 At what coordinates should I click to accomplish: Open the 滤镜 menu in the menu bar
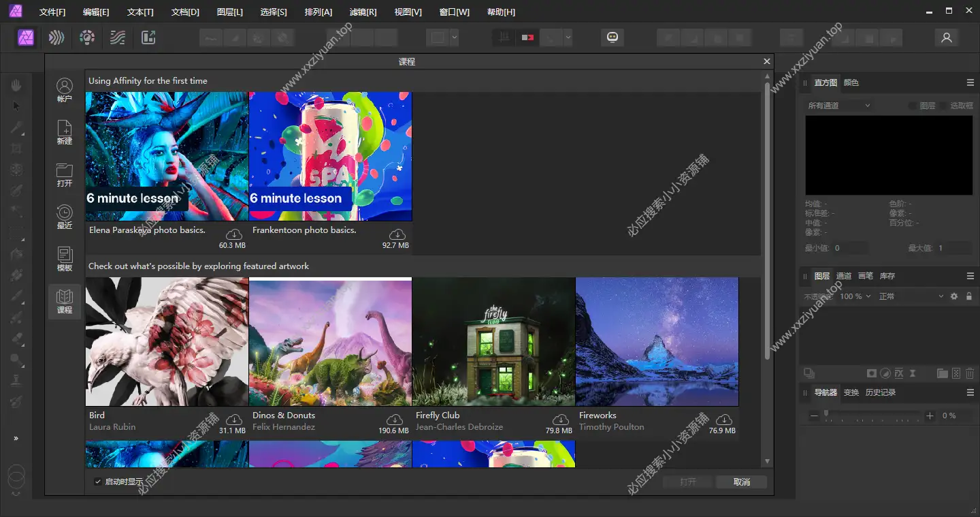pos(363,12)
